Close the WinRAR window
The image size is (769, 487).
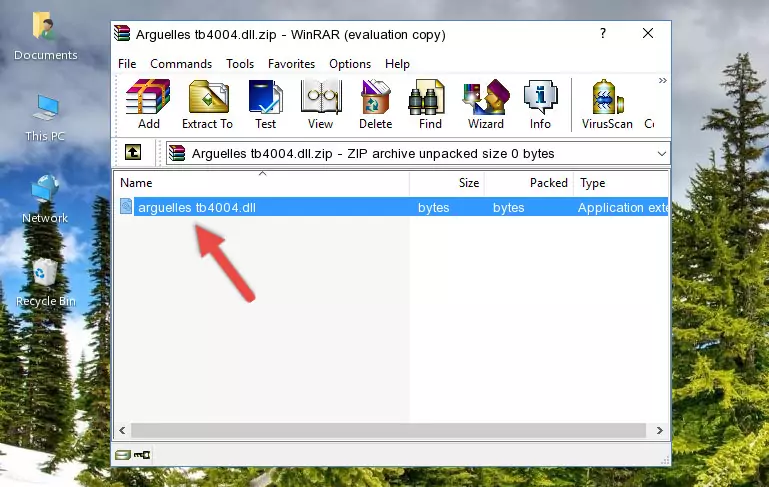coord(648,33)
